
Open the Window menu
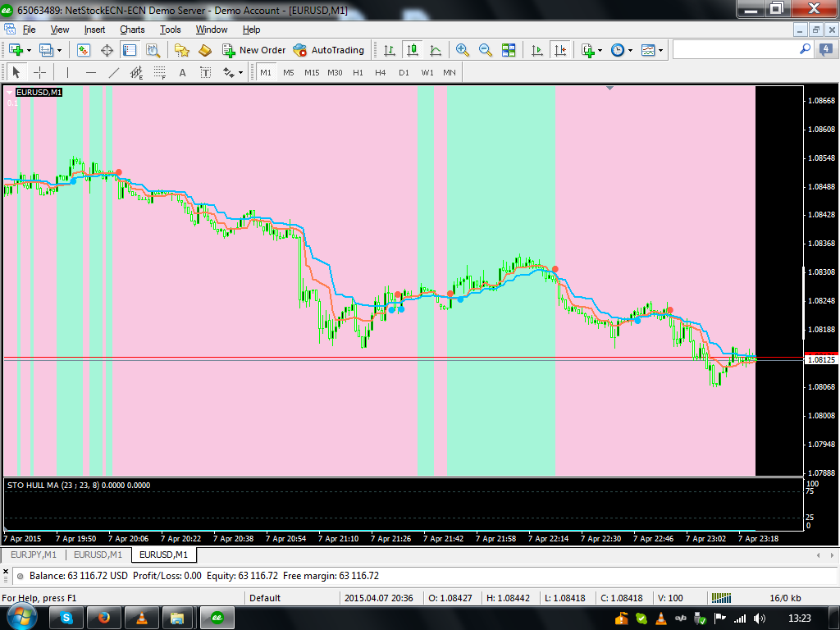tap(212, 30)
